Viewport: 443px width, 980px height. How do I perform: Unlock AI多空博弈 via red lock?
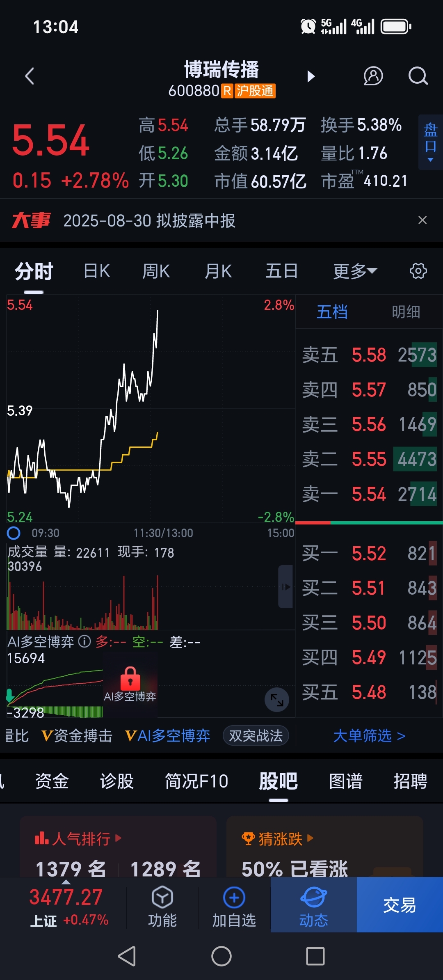point(130,679)
